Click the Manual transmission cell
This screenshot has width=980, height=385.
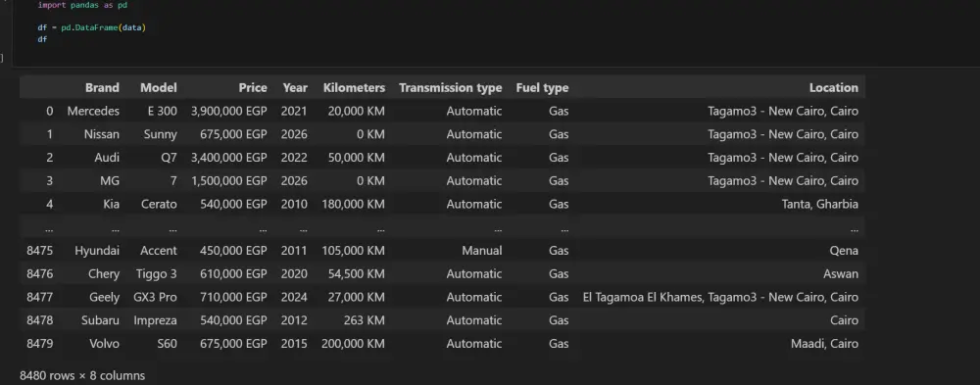click(482, 251)
